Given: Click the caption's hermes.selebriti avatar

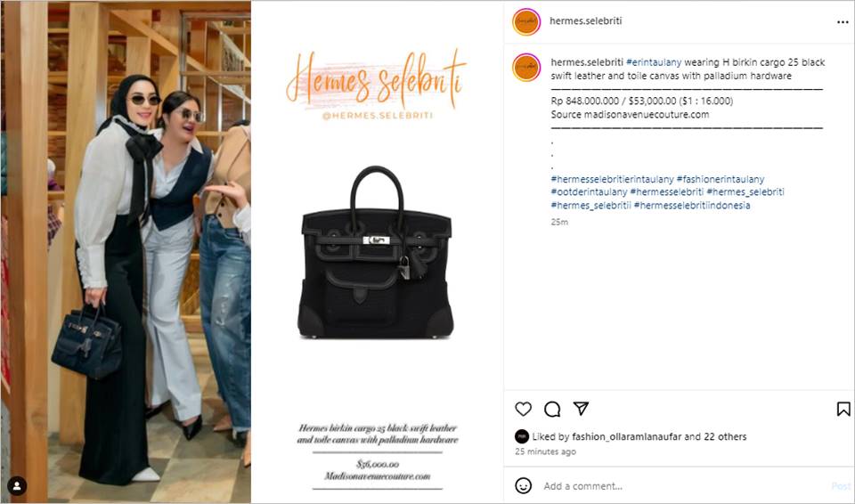Looking at the screenshot, I should (526, 68).
